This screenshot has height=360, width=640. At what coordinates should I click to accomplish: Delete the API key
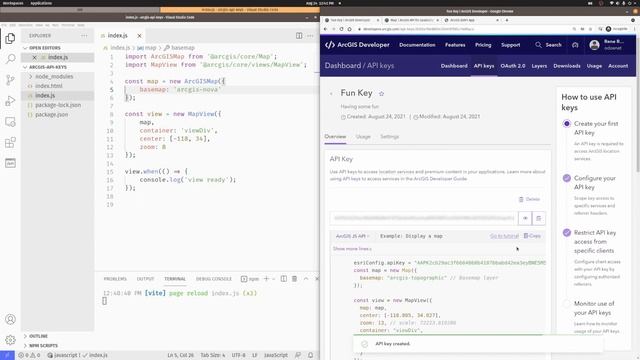click(x=529, y=199)
